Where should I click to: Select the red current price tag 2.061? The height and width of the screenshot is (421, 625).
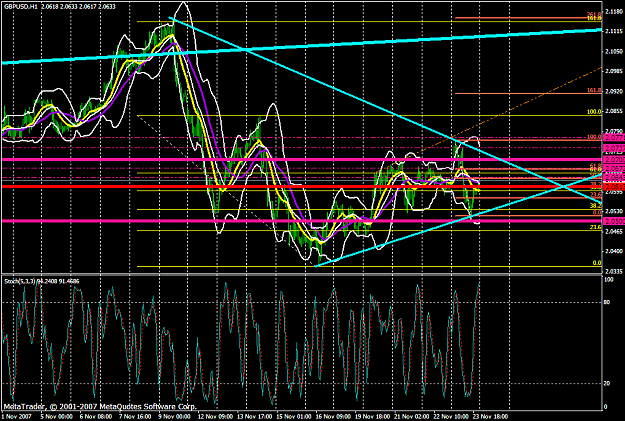614,187
